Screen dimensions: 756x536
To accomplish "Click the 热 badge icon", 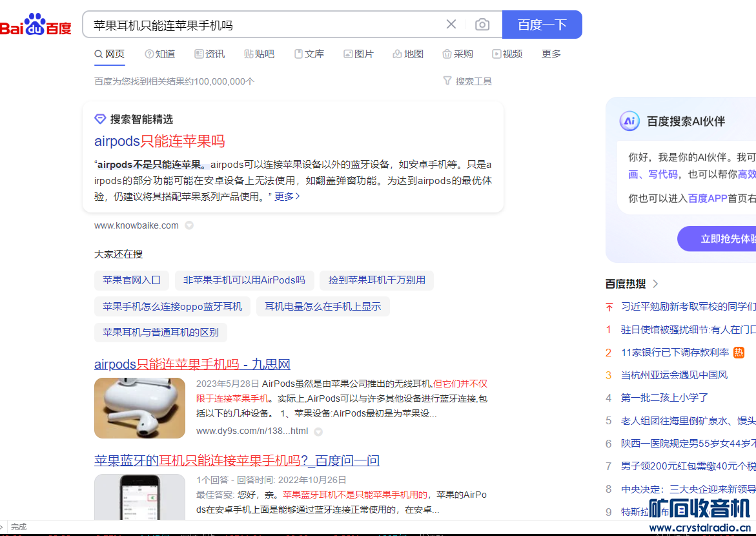I will 739,353.
